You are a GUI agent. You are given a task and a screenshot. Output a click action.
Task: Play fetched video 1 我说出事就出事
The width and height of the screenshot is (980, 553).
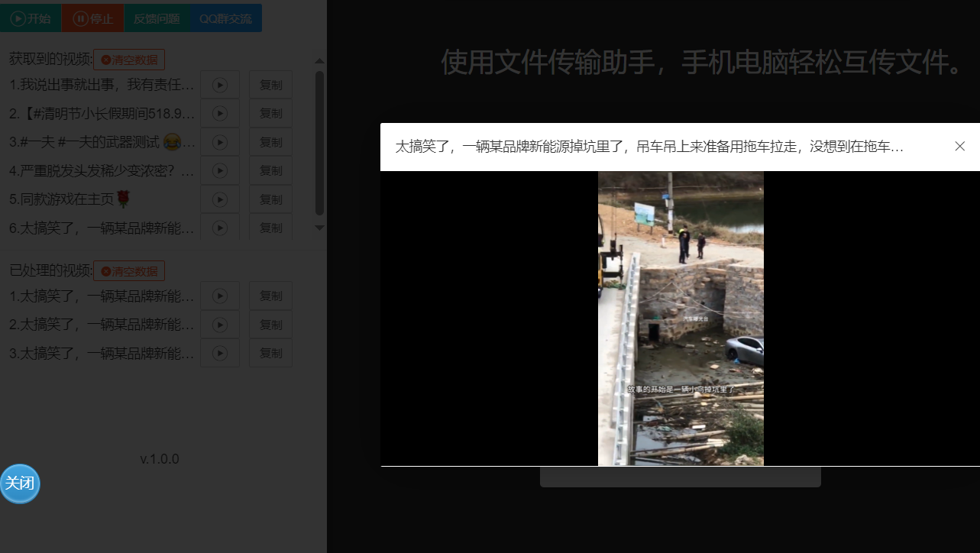point(220,85)
